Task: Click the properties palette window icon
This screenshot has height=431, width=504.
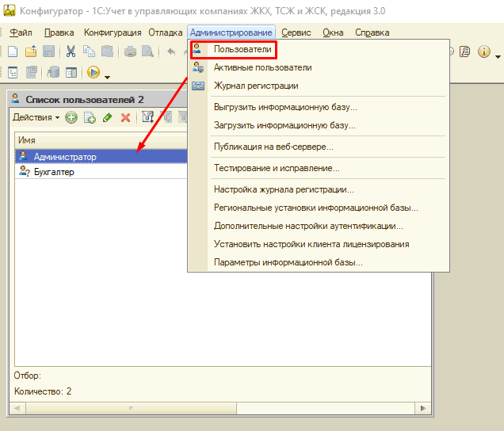Action: point(71,72)
